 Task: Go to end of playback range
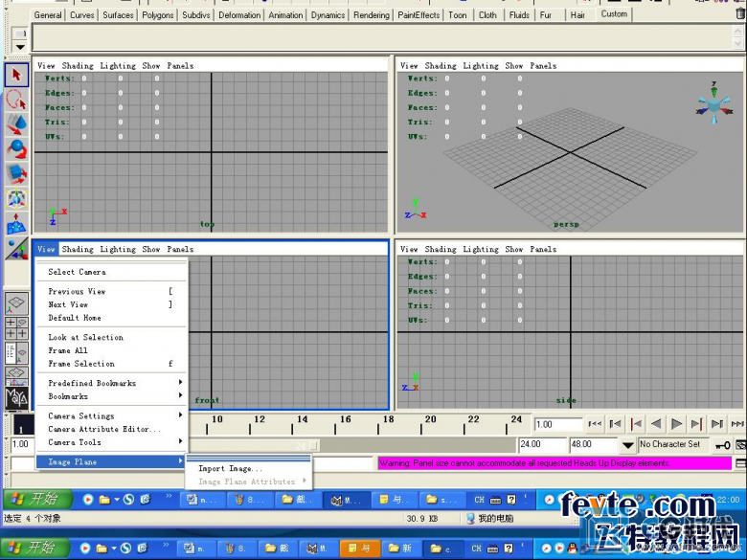click(737, 424)
